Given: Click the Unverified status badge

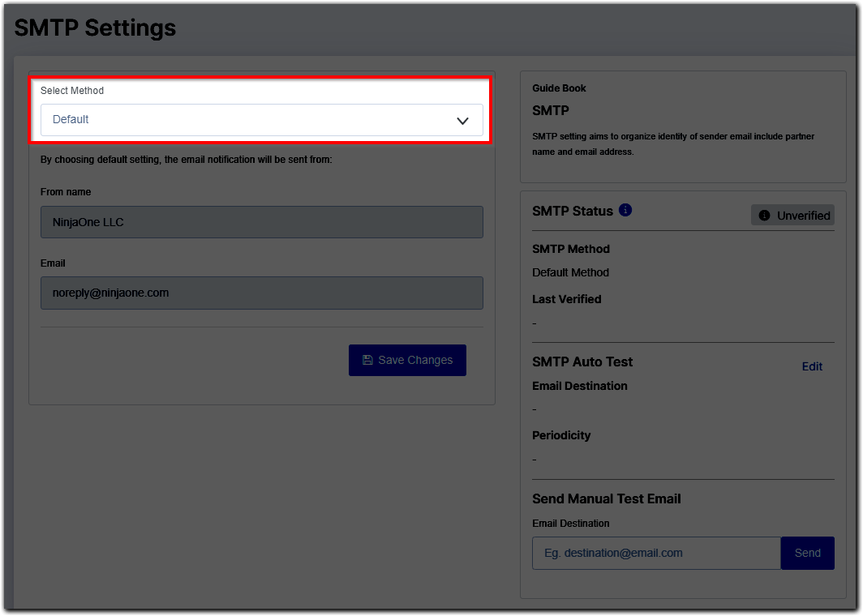Looking at the screenshot, I should point(792,216).
